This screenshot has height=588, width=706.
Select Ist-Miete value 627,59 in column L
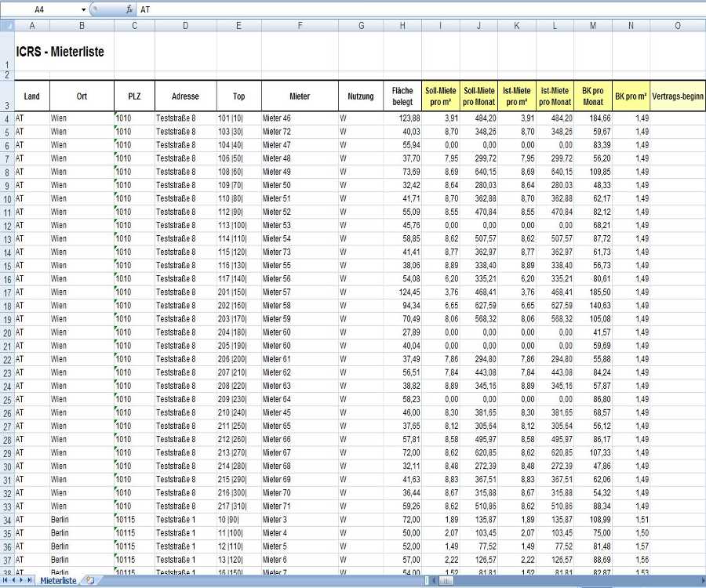[555, 306]
